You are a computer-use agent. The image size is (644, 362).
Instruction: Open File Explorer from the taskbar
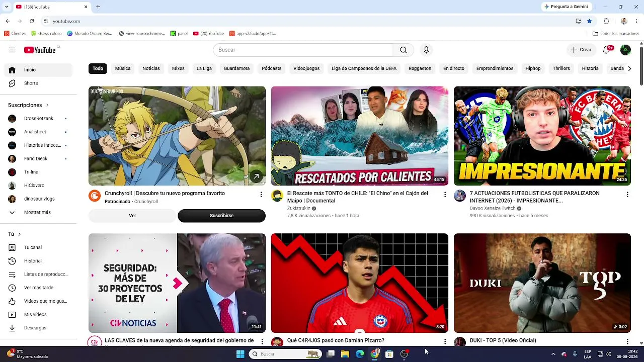point(345,354)
